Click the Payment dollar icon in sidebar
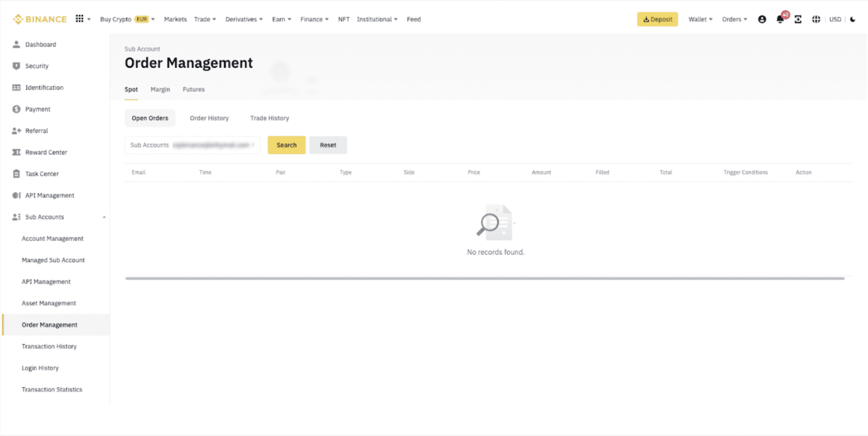 [x=16, y=110]
